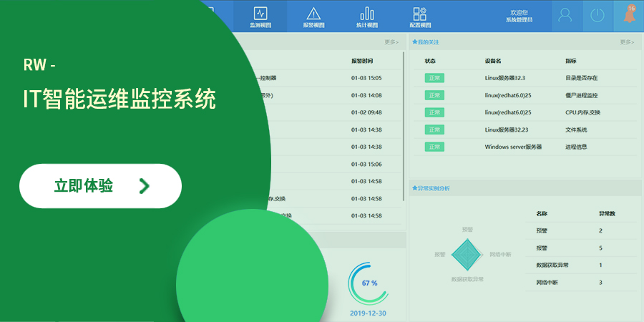Click the 正常 status of Windows server服务器
This screenshot has height=322, width=644.
(x=434, y=147)
